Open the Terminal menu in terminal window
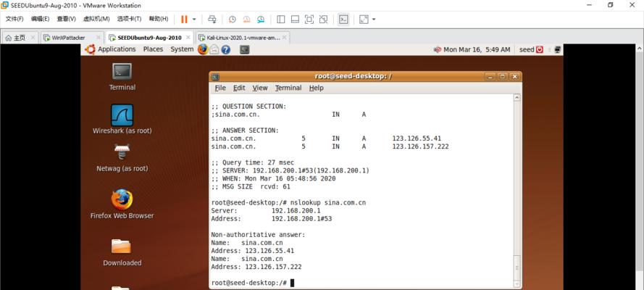 point(288,88)
